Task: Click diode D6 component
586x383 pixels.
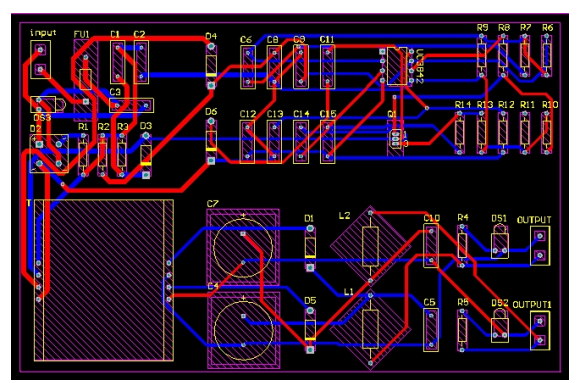Action: [211, 141]
